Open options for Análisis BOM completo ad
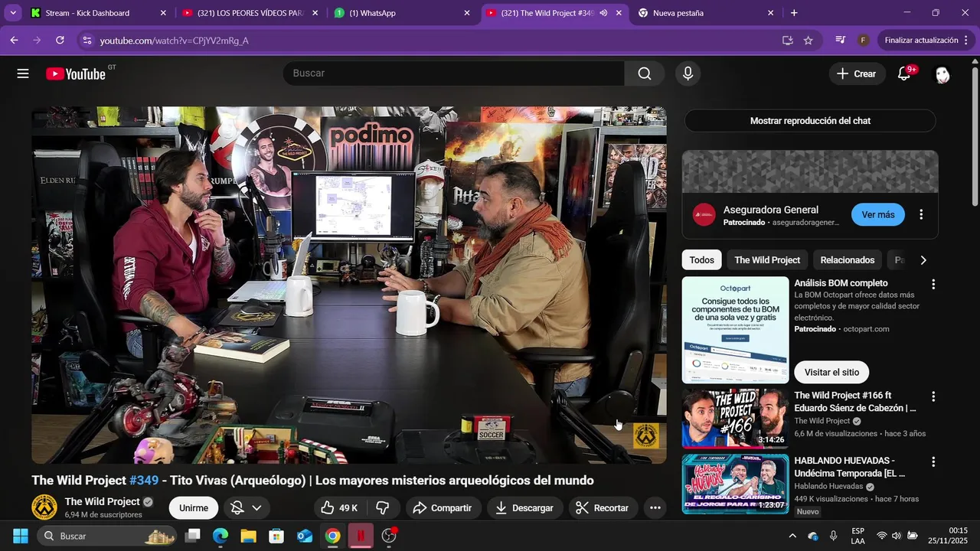 [933, 285]
